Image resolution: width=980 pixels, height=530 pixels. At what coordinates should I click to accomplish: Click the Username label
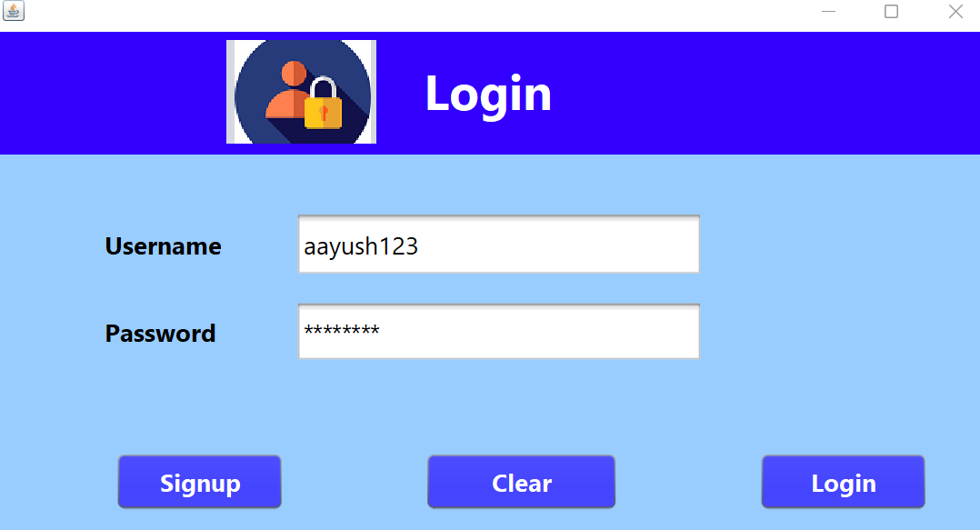click(x=163, y=246)
